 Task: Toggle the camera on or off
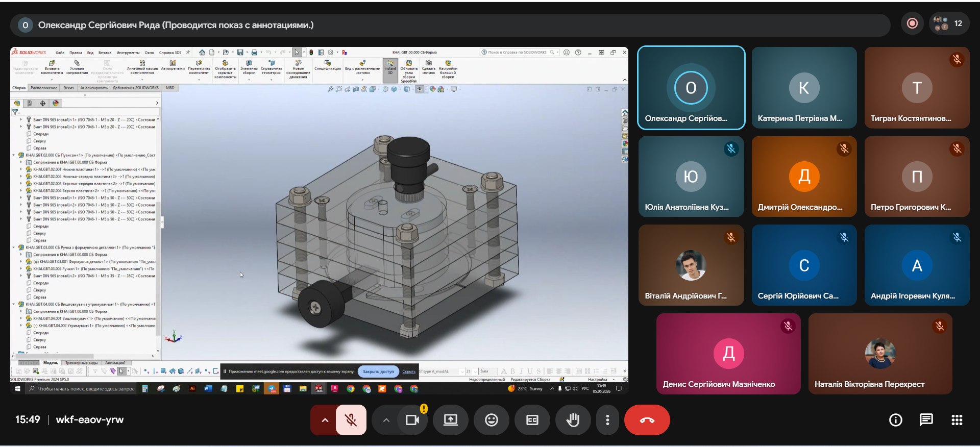click(412, 420)
